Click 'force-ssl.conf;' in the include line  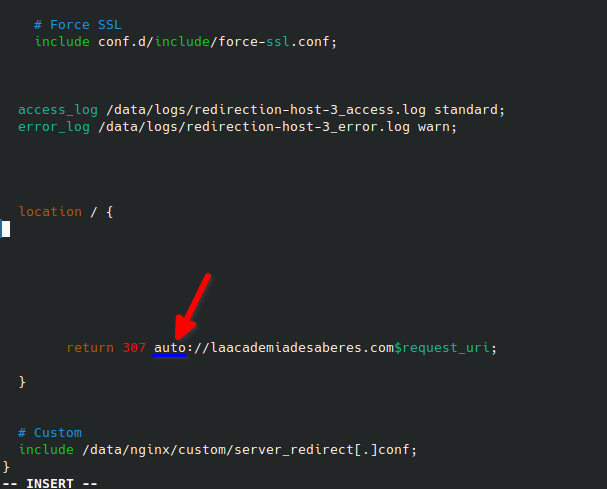(x=278, y=42)
